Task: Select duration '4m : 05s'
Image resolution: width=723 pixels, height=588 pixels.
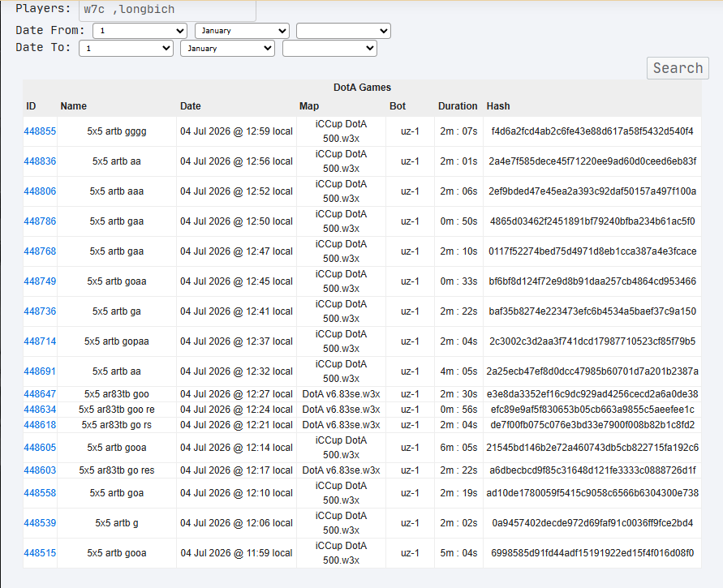Action: point(458,371)
